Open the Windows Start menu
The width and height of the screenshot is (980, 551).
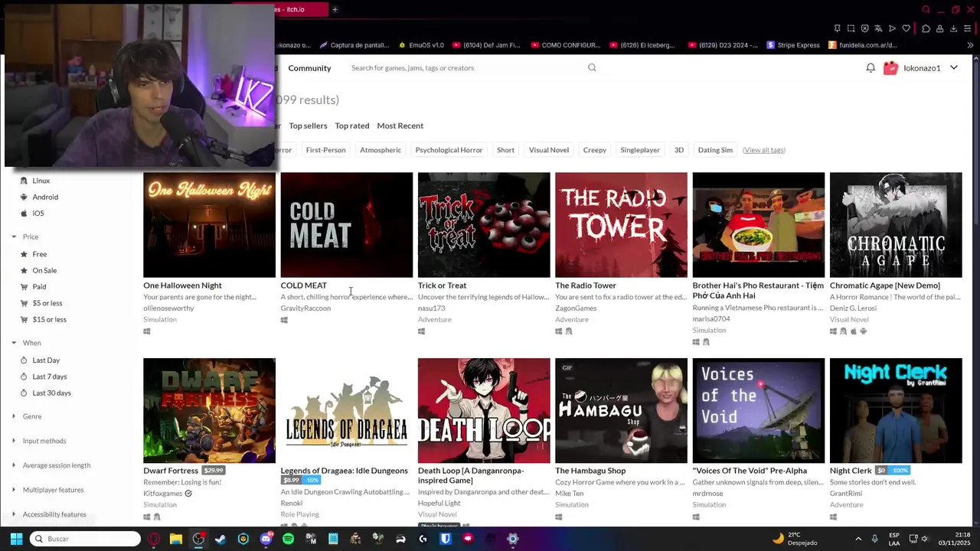(16, 539)
